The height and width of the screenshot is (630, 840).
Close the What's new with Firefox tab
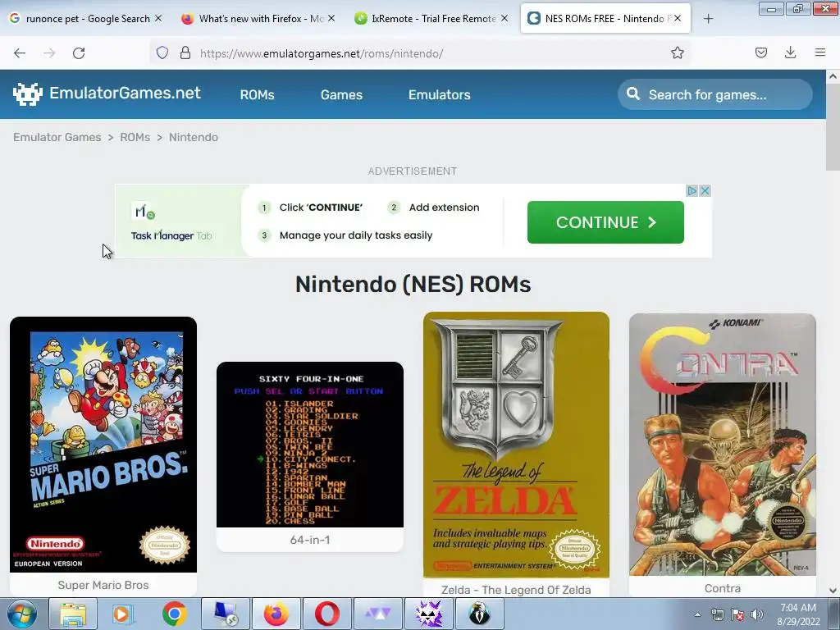(x=331, y=18)
